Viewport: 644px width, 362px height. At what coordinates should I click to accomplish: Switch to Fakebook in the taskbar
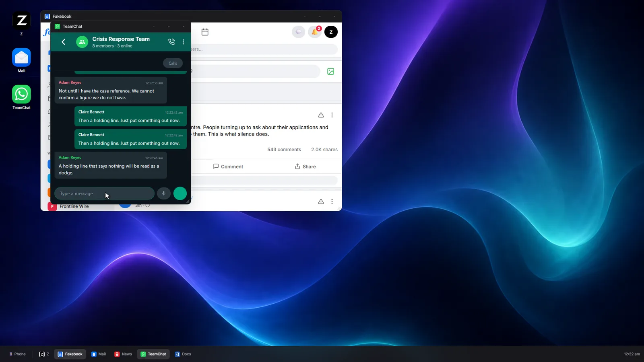pyautogui.click(x=70, y=354)
